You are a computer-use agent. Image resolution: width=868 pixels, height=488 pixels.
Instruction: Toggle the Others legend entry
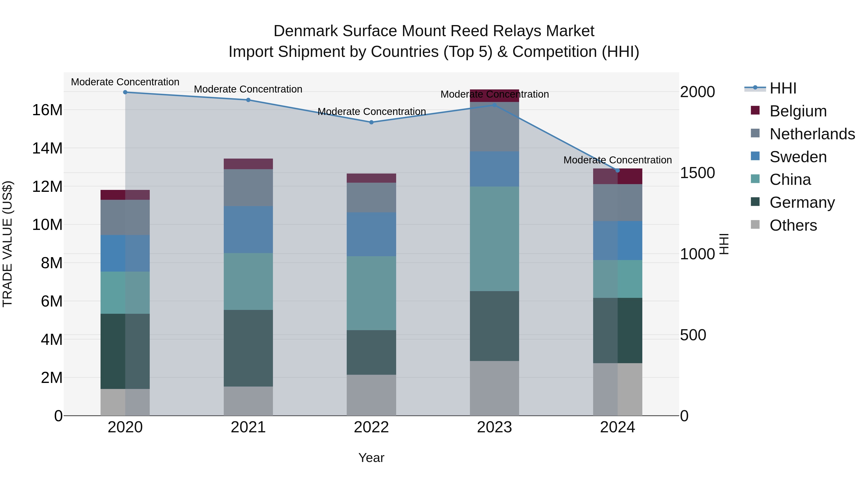784,225
